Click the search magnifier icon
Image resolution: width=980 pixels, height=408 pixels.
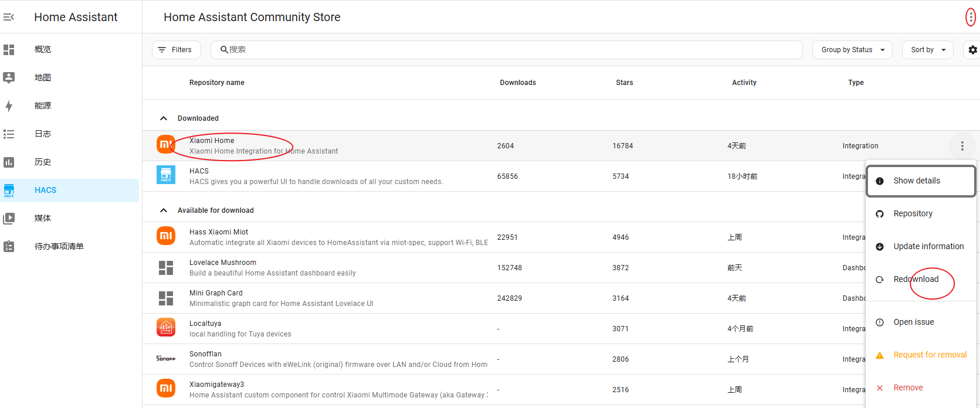coord(224,50)
